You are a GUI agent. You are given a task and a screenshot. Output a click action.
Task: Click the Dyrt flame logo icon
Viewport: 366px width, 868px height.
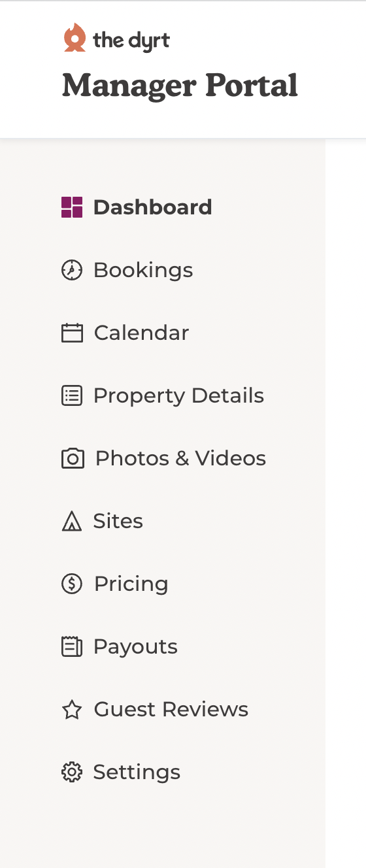75,37
